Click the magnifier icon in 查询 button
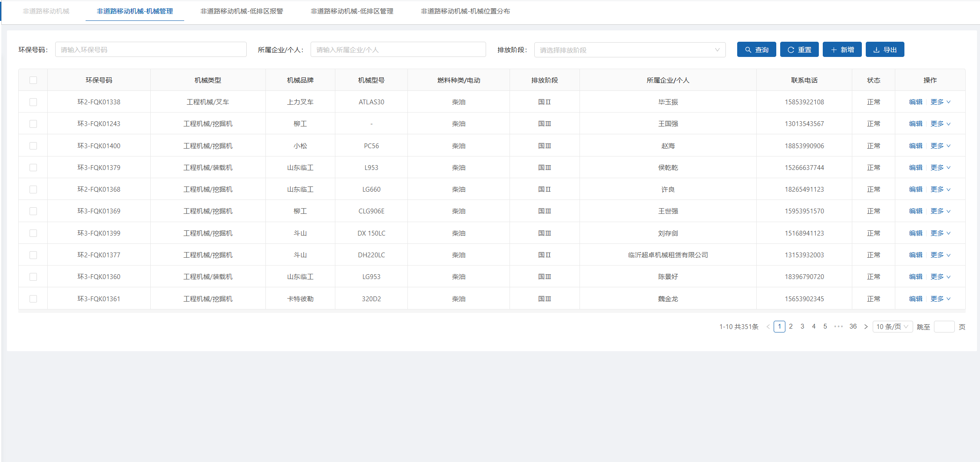This screenshot has height=462, width=980. click(748, 50)
